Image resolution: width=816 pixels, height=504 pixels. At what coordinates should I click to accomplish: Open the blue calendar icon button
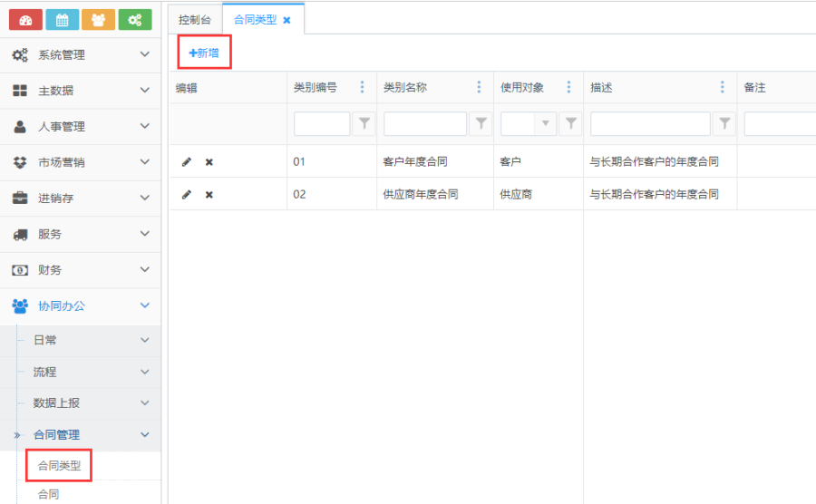click(62, 19)
